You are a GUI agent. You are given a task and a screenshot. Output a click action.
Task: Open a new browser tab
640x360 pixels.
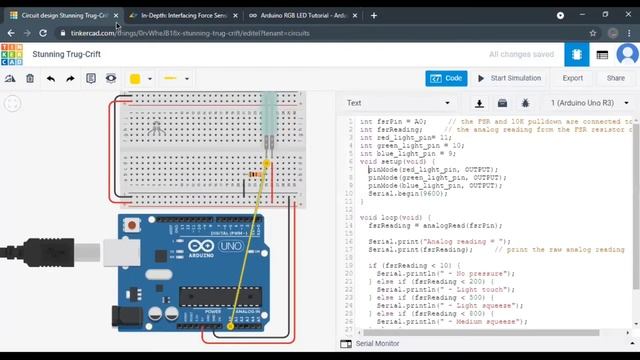[x=373, y=16]
